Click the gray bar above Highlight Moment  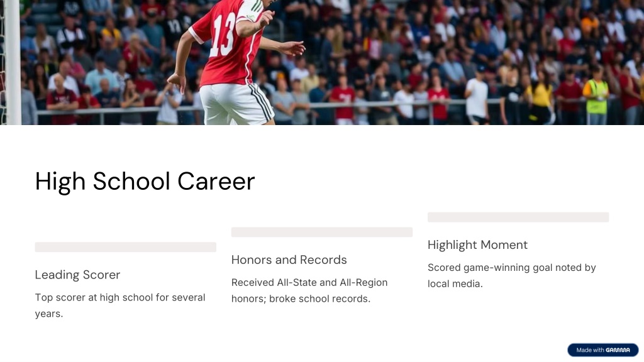pyautogui.click(x=518, y=217)
